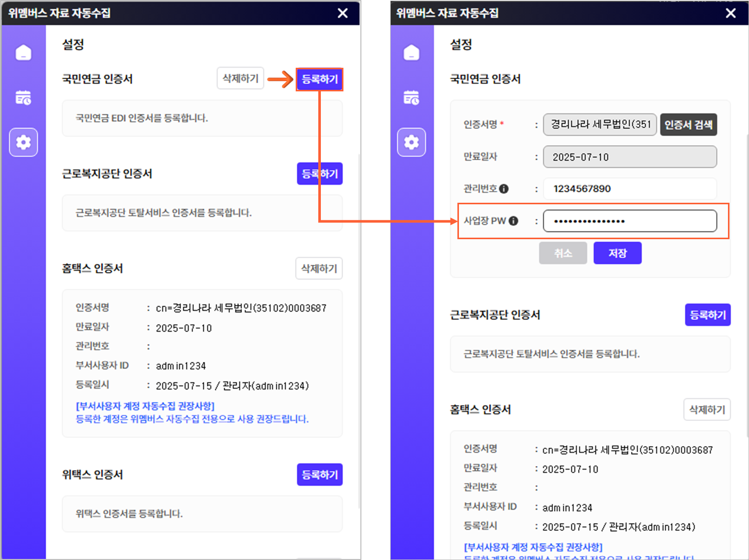Open the home icon in the left window sidebar
The image size is (749, 560).
coord(24,52)
